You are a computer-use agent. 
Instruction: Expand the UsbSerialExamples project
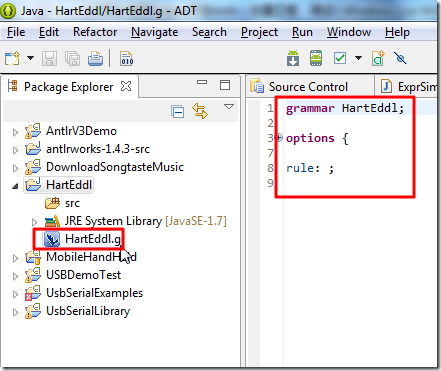pos(15,294)
